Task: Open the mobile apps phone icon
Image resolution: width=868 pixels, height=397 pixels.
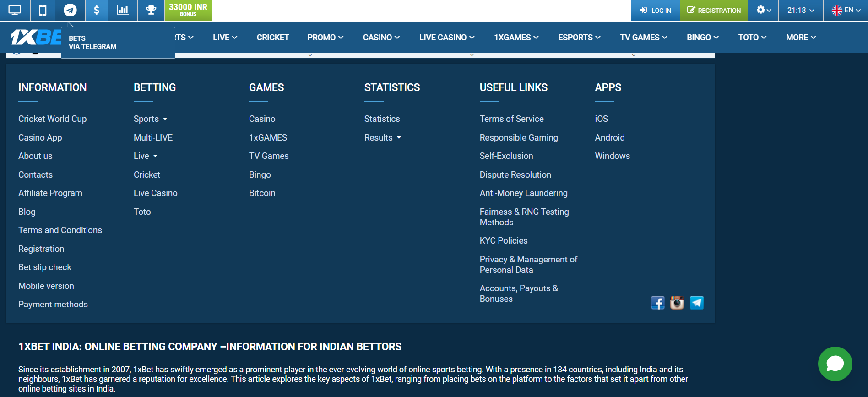Action: (43, 10)
